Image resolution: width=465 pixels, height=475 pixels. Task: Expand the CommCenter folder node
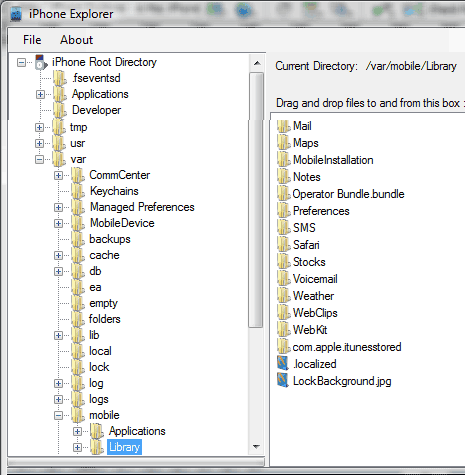[x=58, y=175]
